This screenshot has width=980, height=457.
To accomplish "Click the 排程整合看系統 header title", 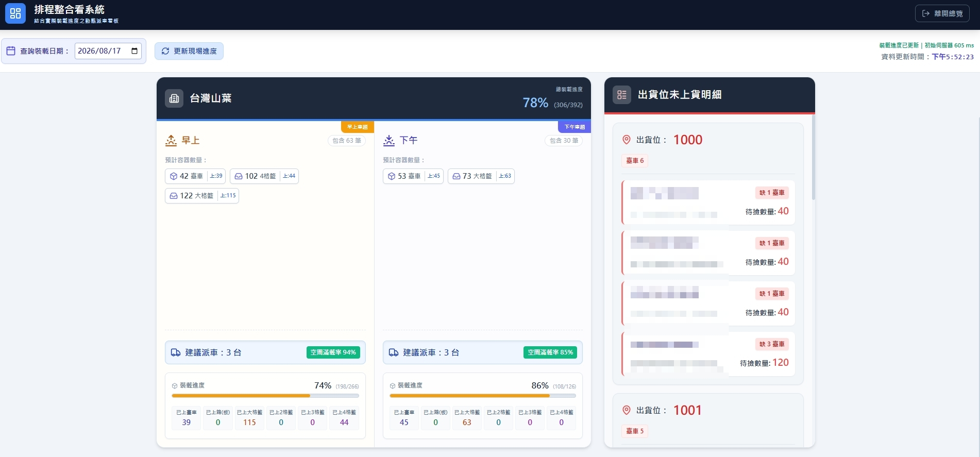I will (70, 10).
